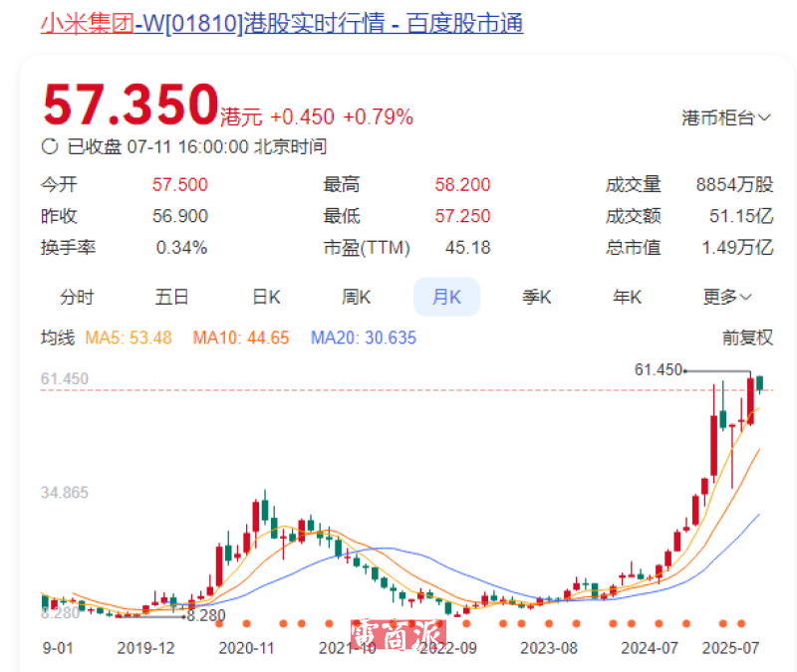
Task: Choose the highlighted 月K tab
Action: point(446,297)
